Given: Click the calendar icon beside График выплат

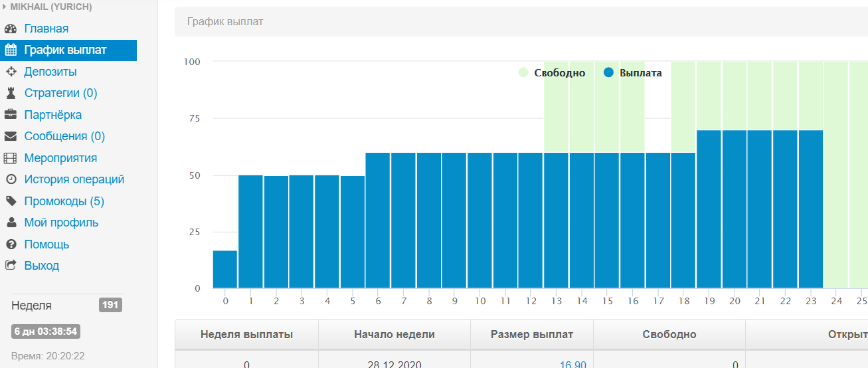Looking at the screenshot, I should [10, 50].
